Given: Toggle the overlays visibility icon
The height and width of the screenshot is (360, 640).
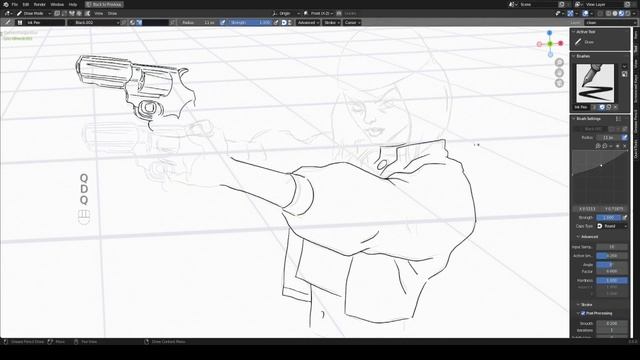Looking at the screenshot, I should point(585,13).
